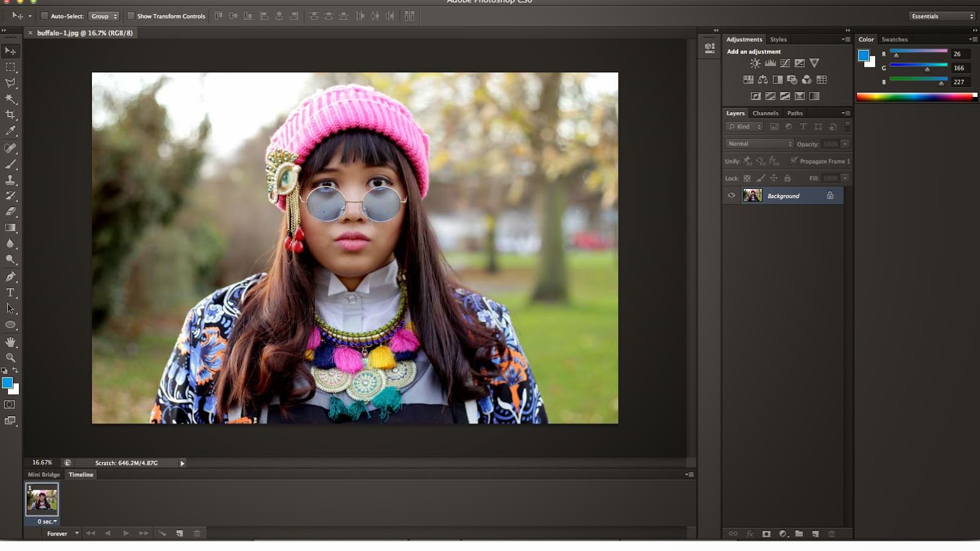
Task: Add a Brightness/Contrast adjustment
Action: [x=756, y=63]
